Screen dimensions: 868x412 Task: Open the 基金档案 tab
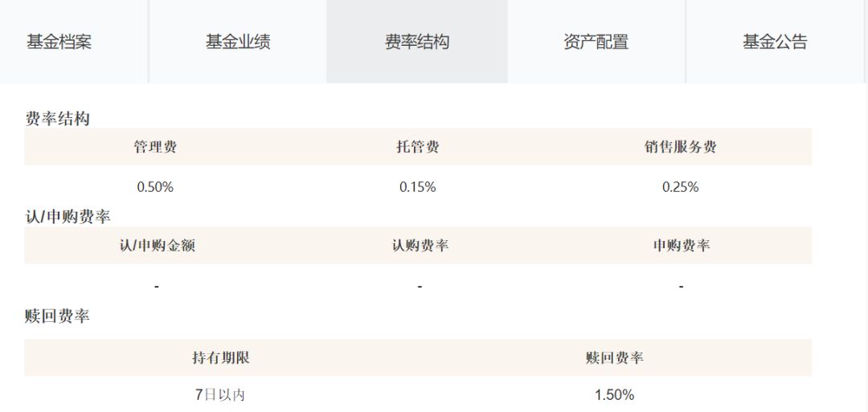coord(59,42)
